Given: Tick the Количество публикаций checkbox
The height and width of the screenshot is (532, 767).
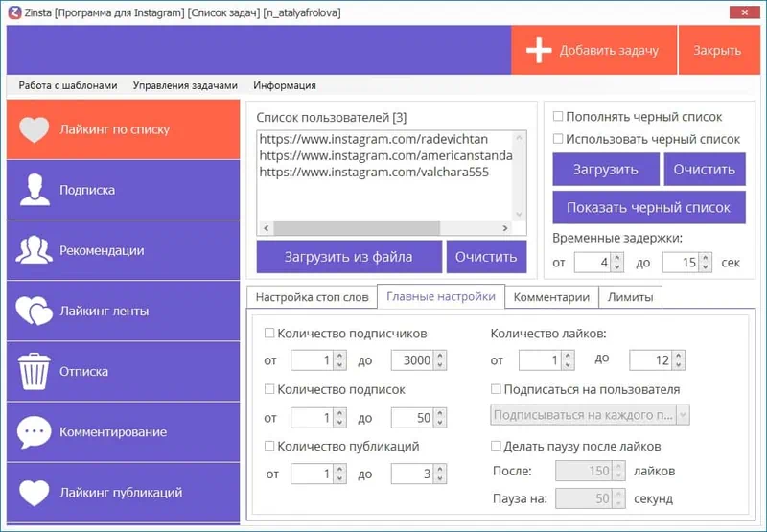Looking at the screenshot, I should (269, 446).
